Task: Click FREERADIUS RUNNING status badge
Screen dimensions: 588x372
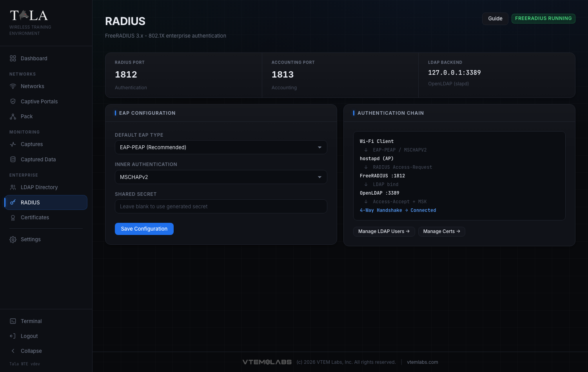Action: (543, 18)
